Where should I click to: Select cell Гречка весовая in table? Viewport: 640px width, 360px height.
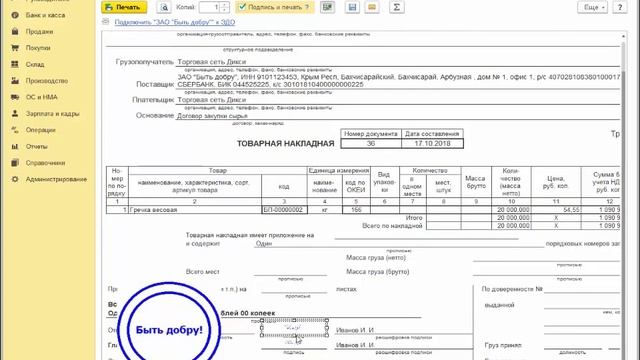pyautogui.click(x=195, y=210)
